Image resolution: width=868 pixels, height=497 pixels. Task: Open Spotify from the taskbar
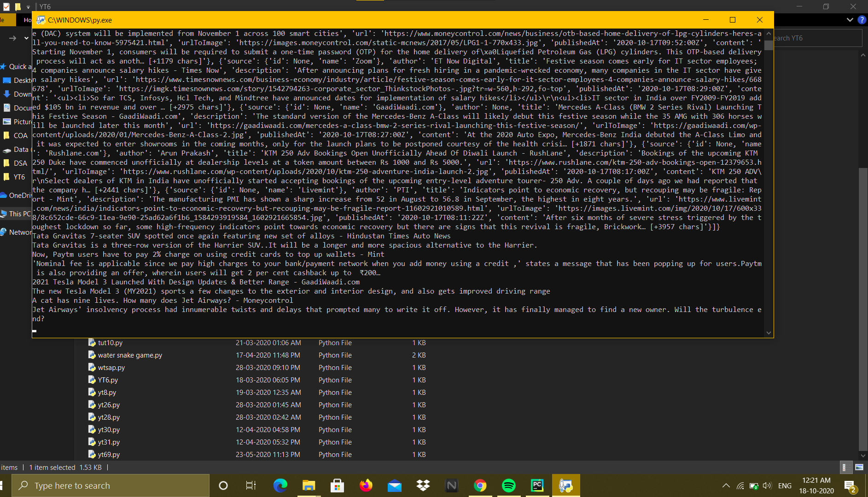[x=508, y=485]
